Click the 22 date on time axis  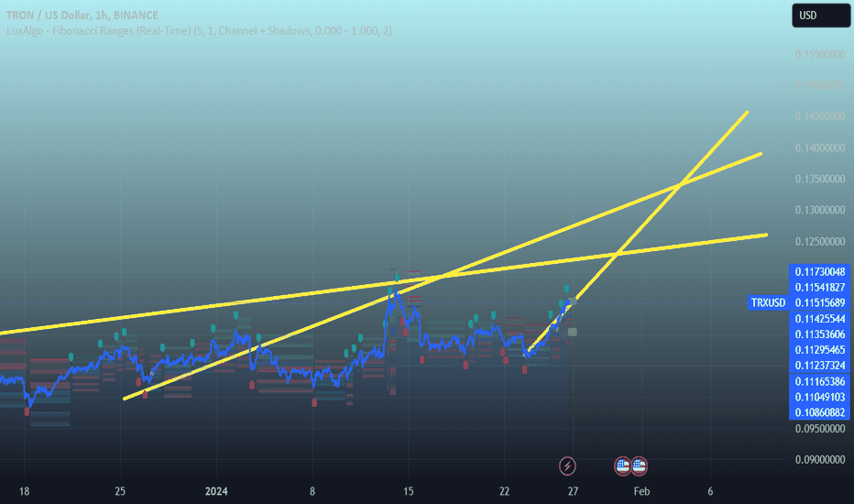click(504, 491)
